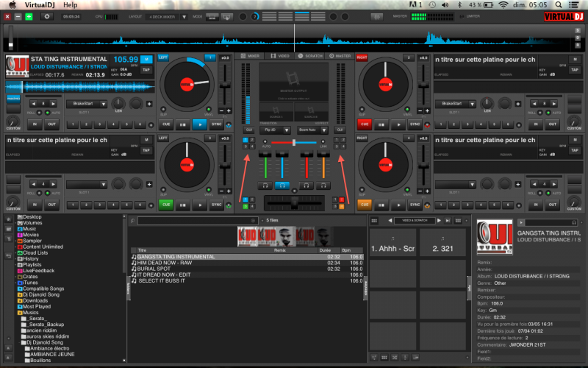The image size is (588, 368).
Task: Click the Wi-Fi icon in the macOS menu bar
Action: [x=503, y=5]
